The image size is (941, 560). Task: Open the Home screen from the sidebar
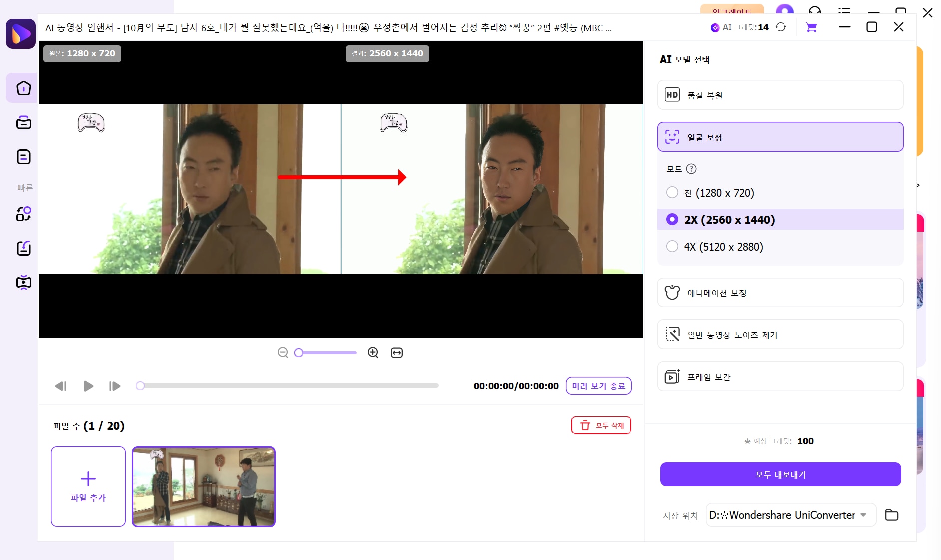tap(23, 88)
